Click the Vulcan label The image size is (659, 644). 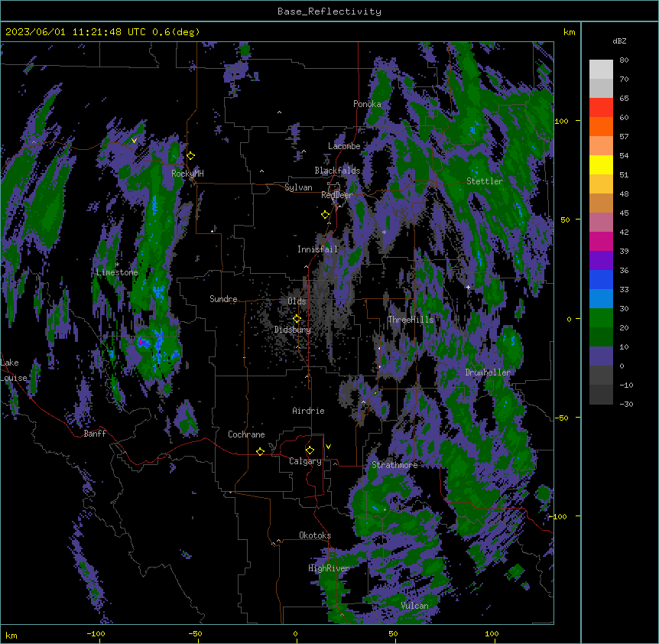click(x=414, y=606)
